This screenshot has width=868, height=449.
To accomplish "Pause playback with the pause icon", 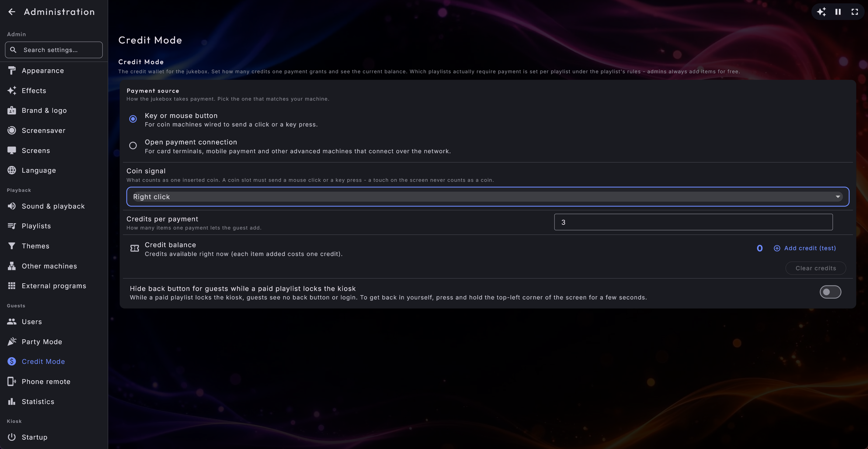I will tap(838, 12).
